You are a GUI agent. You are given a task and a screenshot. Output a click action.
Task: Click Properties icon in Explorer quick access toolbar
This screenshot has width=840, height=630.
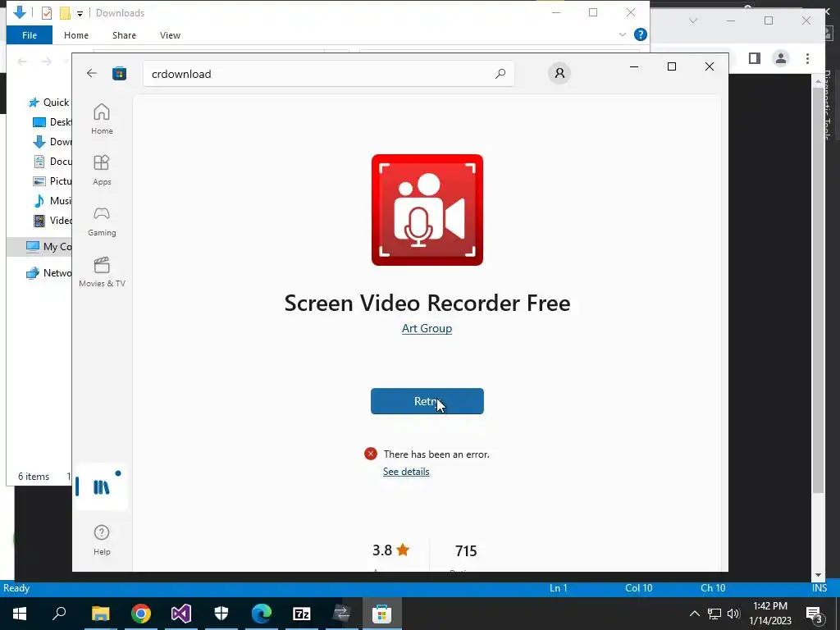click(x=47, y=13)
